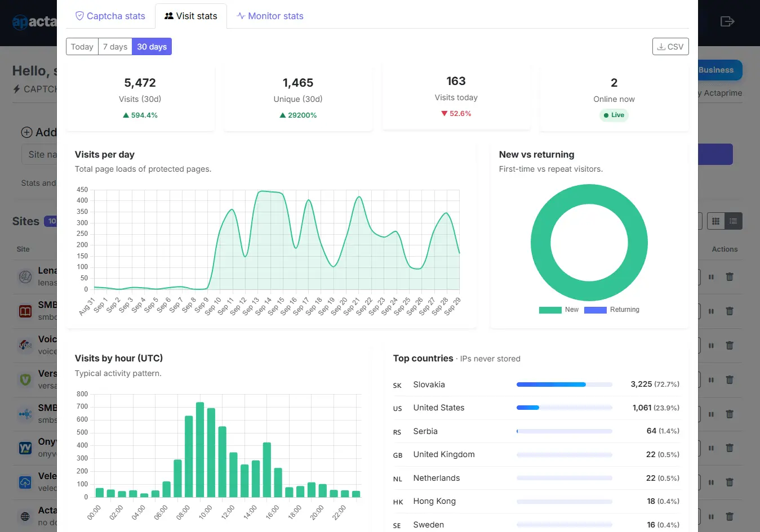Switch sites to list view
The image size is (760, 532).
(x=734, y=221)
